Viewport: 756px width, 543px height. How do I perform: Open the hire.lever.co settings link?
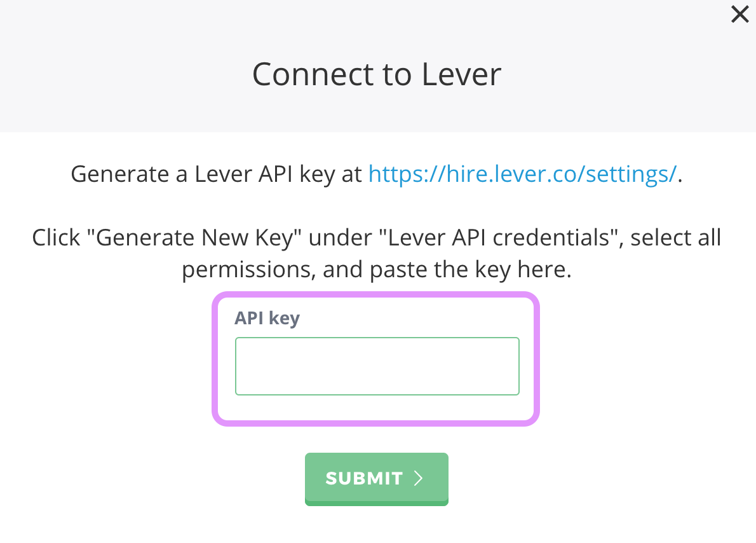click(x=522, y=174)
